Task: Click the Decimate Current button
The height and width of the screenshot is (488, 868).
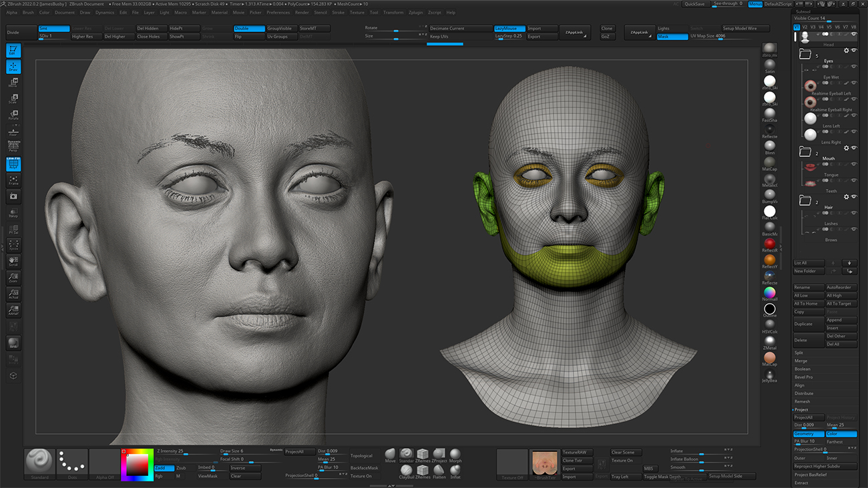Action: click(x=459, y=29)
